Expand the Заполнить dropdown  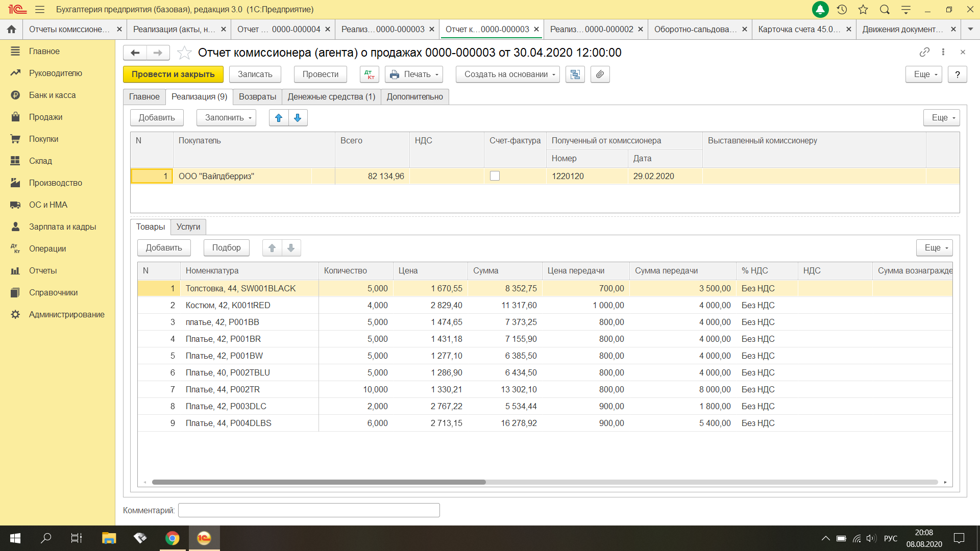click(x=226, y=118)
